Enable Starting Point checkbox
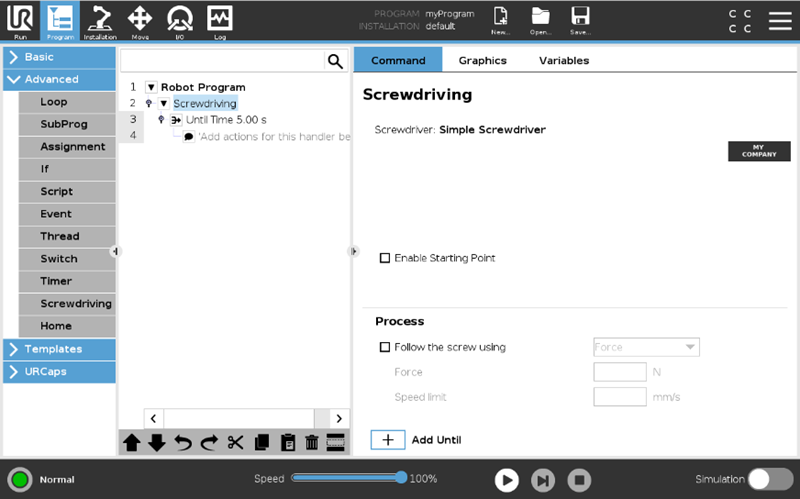The height and width of the screenshot is (499, 800). click(385, 258)
